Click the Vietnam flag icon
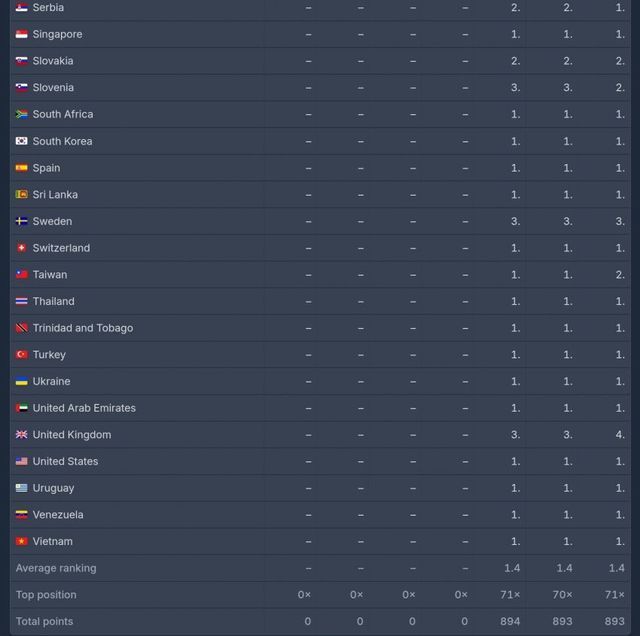640x636 pixels. (21, 542)
